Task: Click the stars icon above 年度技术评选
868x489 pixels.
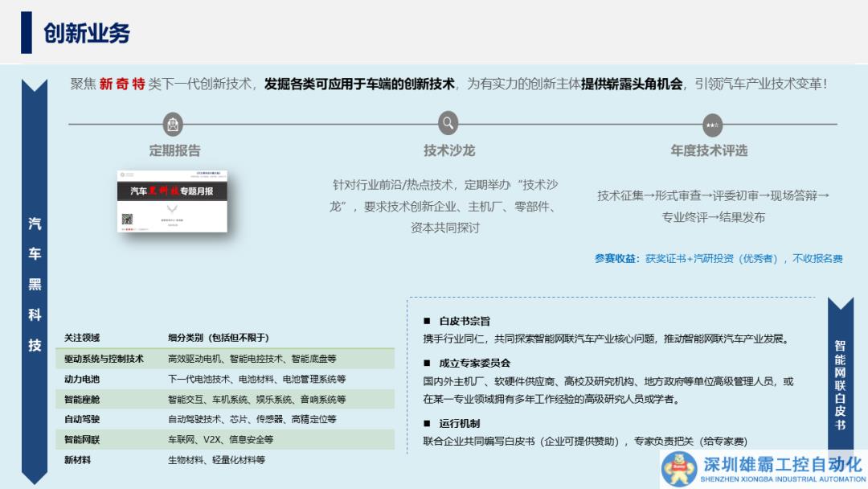Action: pos(712,125)
